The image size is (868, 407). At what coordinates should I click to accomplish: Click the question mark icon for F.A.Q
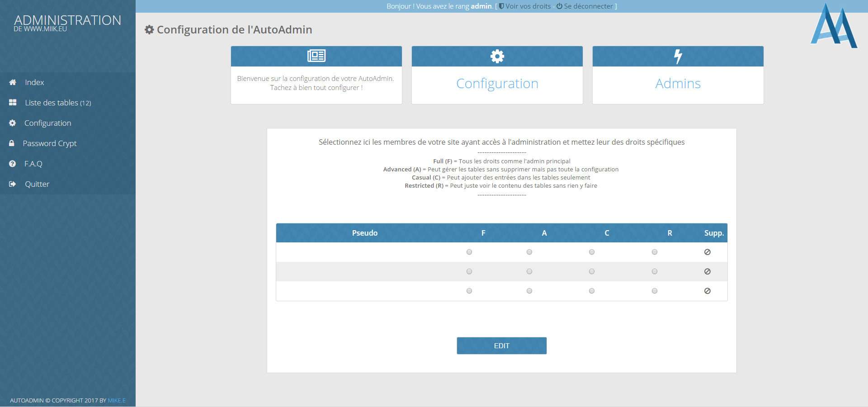tap(12, 164)
